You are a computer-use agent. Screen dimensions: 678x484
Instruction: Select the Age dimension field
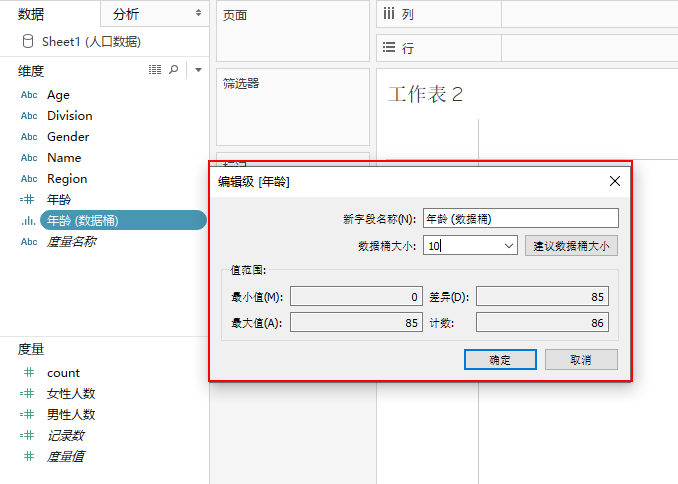pyautogui.click(x=58, y=95)
